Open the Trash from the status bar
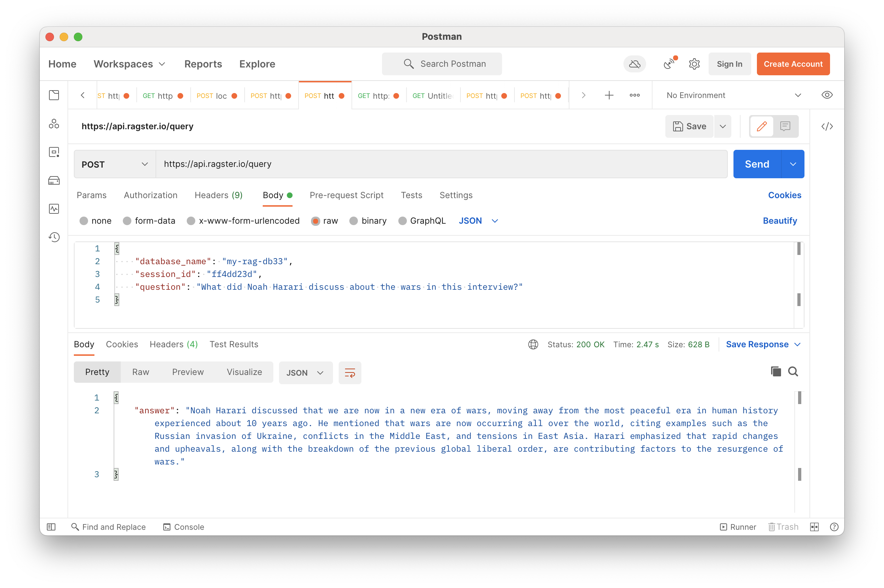Screen dimensions: 884x588 click(783, 527)
